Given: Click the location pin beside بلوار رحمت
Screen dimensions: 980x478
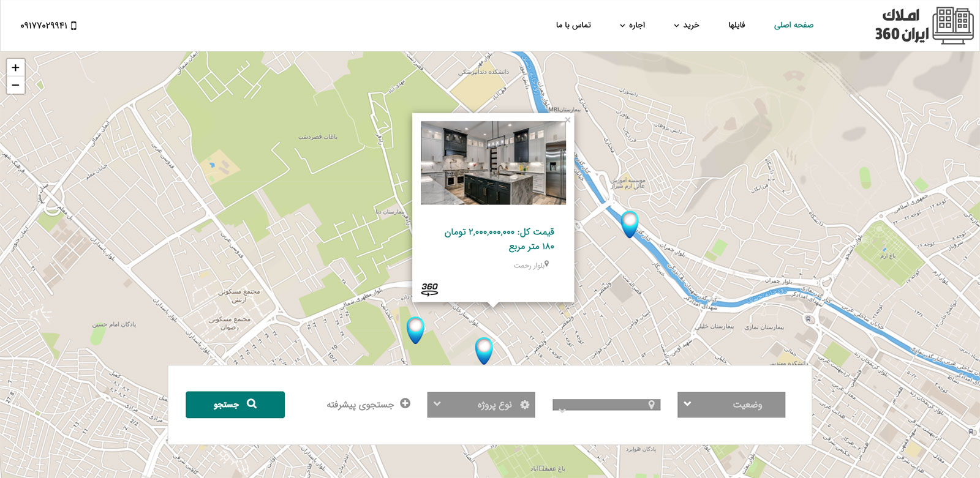Looking at the screenshot, I should coord(547,264).
